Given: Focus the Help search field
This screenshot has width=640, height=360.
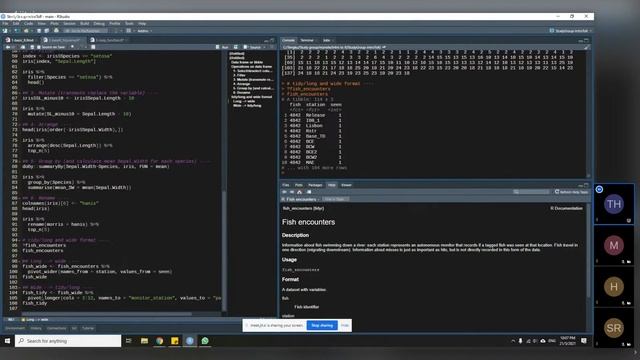Looking at the screenshot, I should pyautogui.click(x=532, y=192).
